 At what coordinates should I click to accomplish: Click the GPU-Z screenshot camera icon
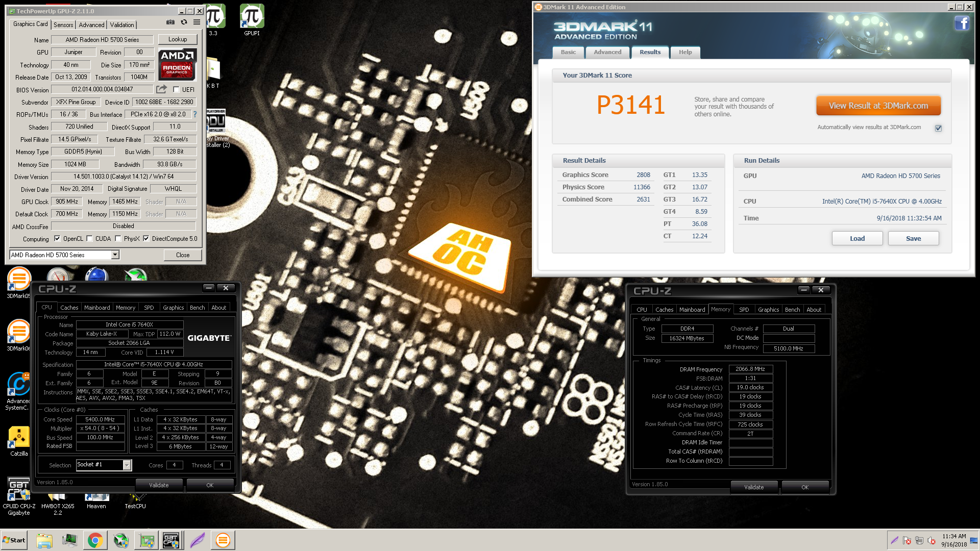click(170, 22)
